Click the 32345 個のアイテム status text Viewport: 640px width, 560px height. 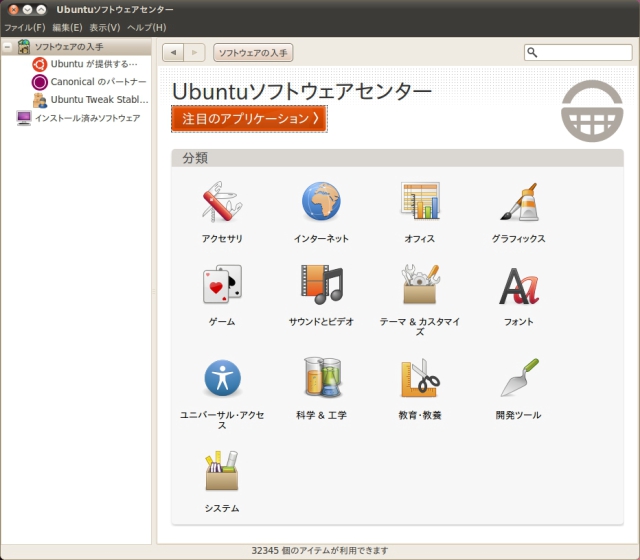click(x=320, y=551)
